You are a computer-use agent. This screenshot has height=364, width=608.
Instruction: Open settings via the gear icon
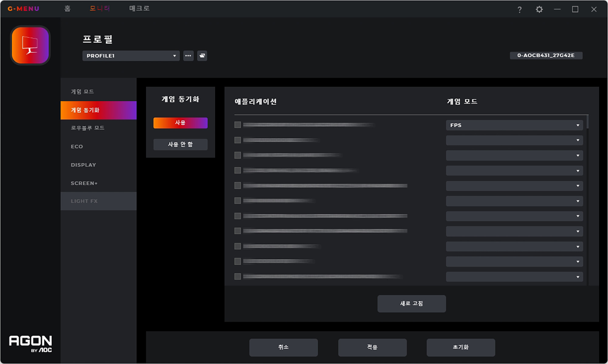tap(539, 9)
